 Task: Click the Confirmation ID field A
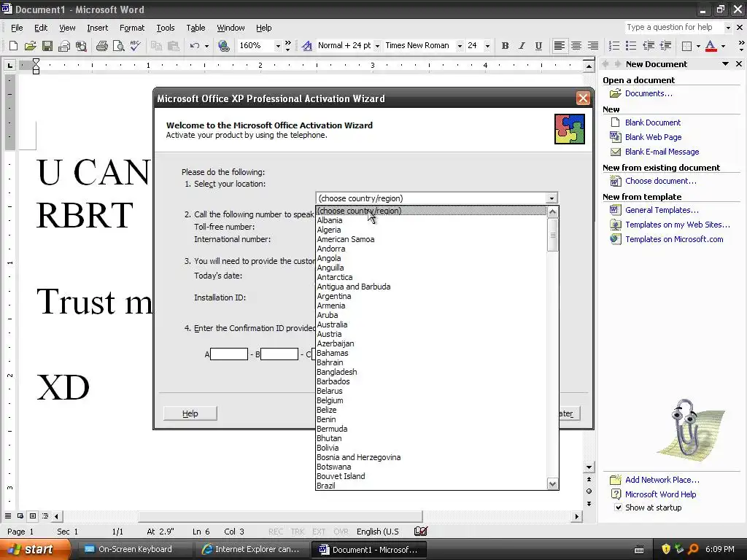tap(229, 354)
